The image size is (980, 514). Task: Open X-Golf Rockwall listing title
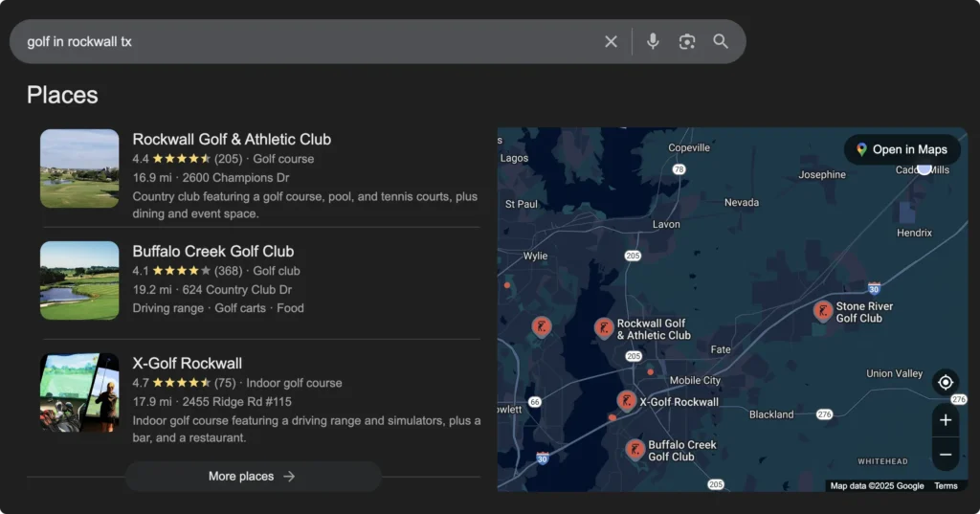pyautogui.click(x=187, y=363)
